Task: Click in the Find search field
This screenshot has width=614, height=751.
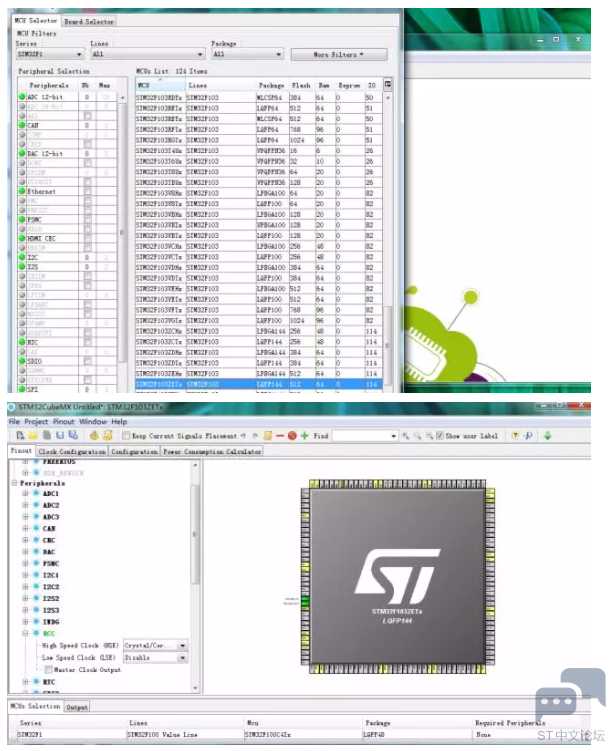Action: tap(365, 436)
